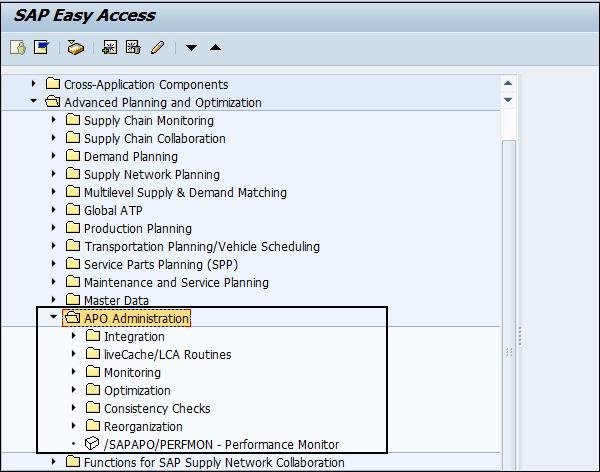The height and width of the screenshot is (472, 600).
Task: Select the APO Administration label
Action: pyautogui.click(x=137, y=318)
